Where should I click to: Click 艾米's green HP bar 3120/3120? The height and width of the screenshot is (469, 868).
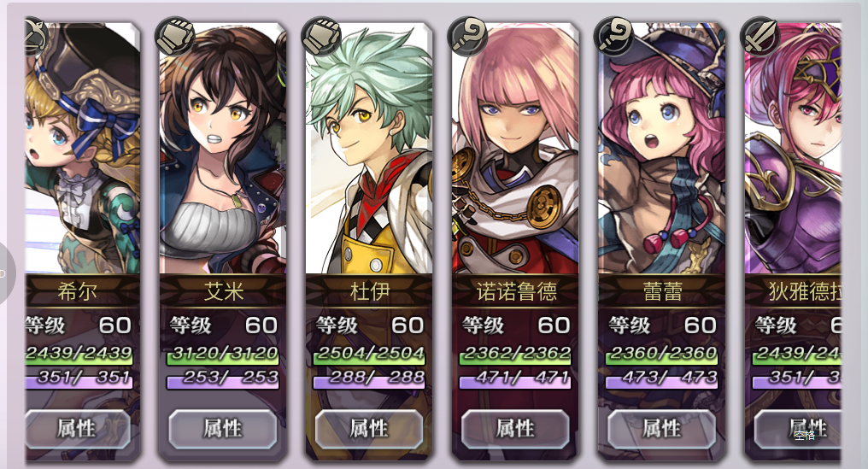222,355
